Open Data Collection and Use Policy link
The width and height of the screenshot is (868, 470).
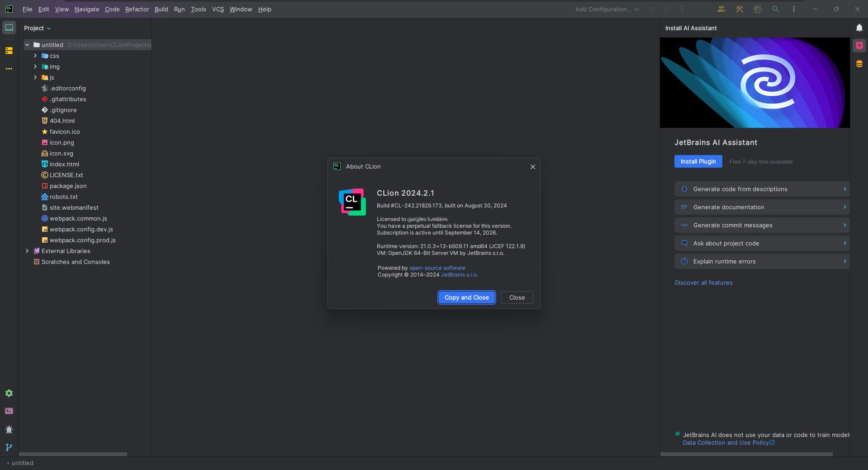(729, 443)
